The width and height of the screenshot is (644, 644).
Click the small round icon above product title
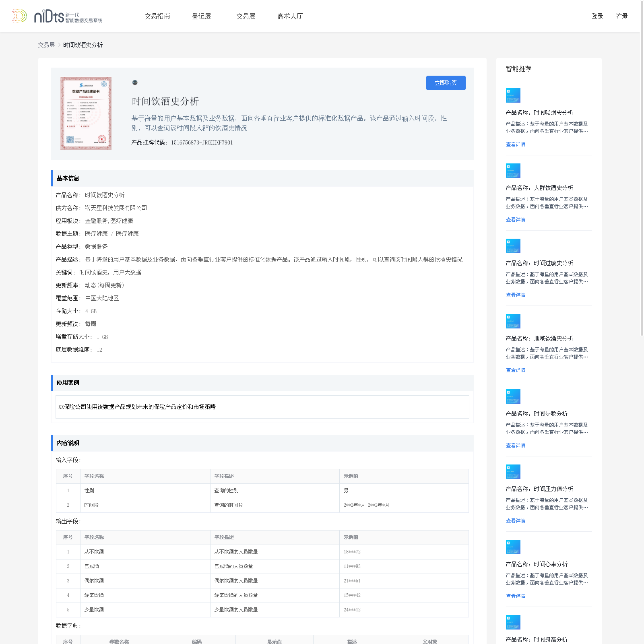(x=135, y=83)
